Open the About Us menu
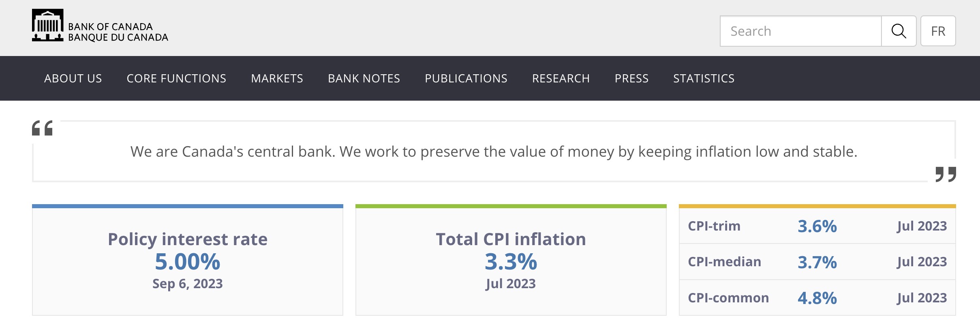Viewport: 980px width, 332px height. (x=73, y=78)
